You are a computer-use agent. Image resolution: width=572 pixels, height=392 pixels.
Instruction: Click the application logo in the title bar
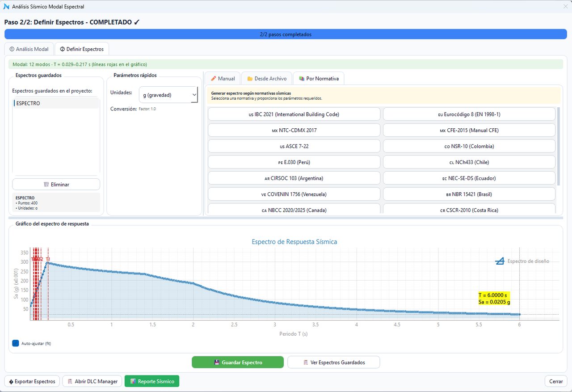tap(6, 7)
